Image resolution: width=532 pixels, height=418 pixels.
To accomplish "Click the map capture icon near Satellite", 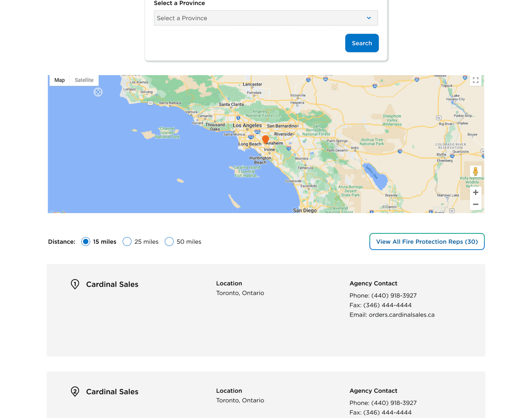I will tap(98, 92).
